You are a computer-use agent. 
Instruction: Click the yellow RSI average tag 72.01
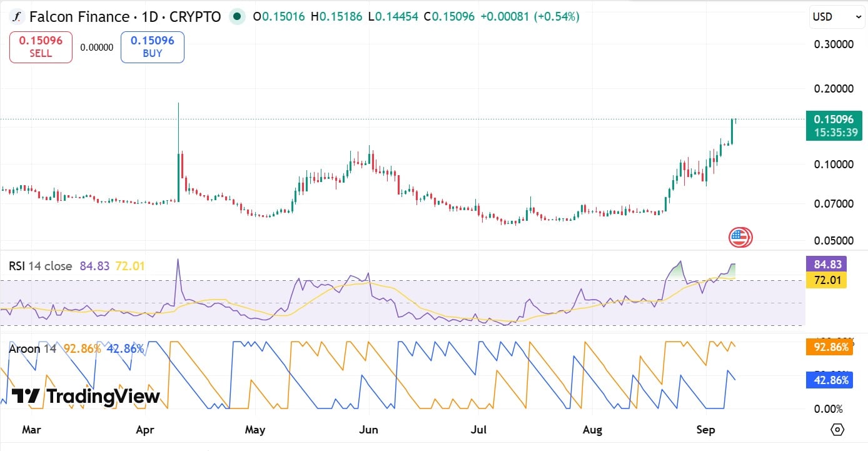(825, 280)
